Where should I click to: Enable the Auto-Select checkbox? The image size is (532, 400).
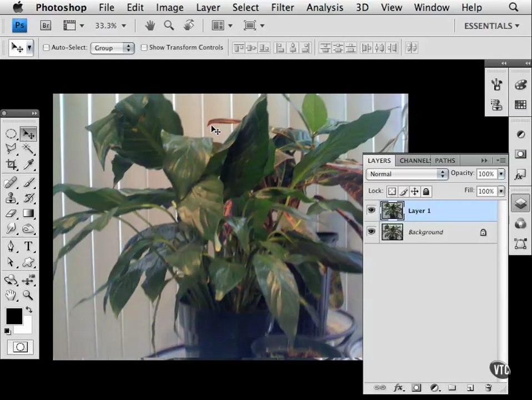pyautogui.click(x=46, y=48)
